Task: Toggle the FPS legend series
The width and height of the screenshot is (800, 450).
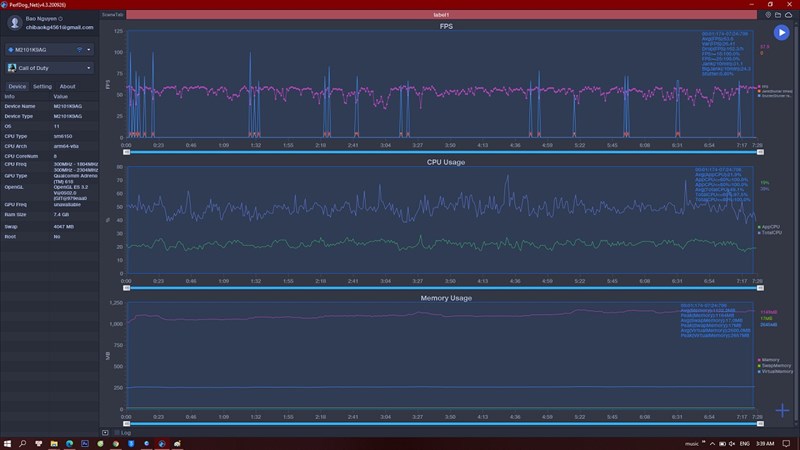Action: point(763,86)
